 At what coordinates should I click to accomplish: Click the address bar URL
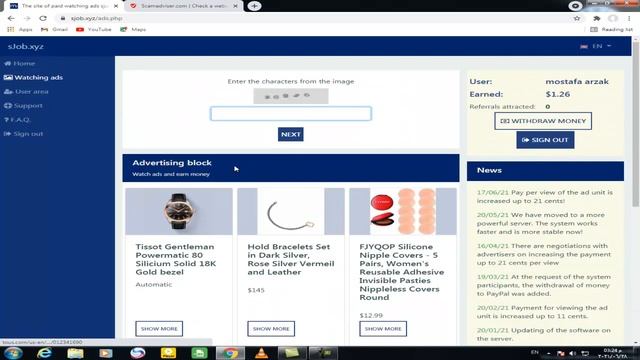click(x=97, y=18)
